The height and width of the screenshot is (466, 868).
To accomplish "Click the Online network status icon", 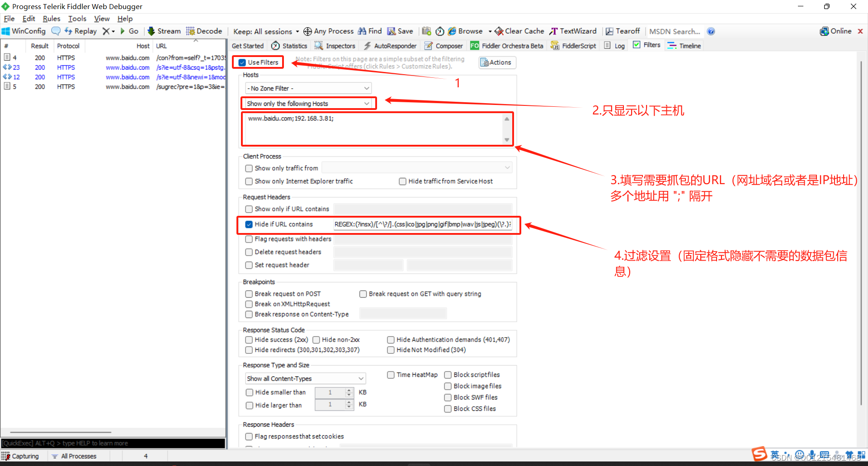I will coord(824,31).
